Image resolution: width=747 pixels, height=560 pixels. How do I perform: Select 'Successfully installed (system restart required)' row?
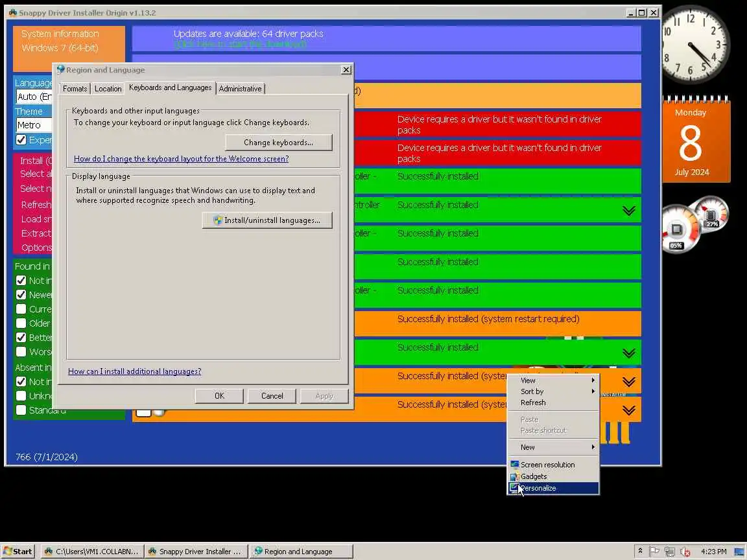pos(498,324)
